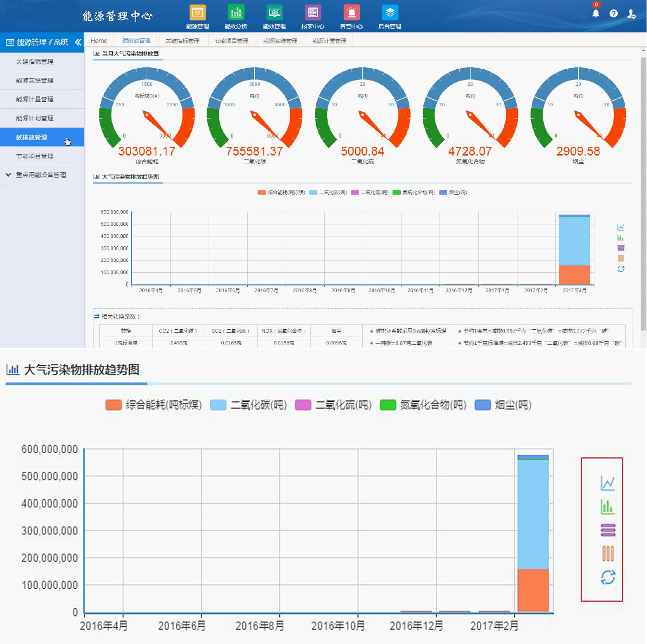Click the 能源管理子系统 sidebar header icon
647x644 pixels.
pyautogui.click(x=10, y=42)
